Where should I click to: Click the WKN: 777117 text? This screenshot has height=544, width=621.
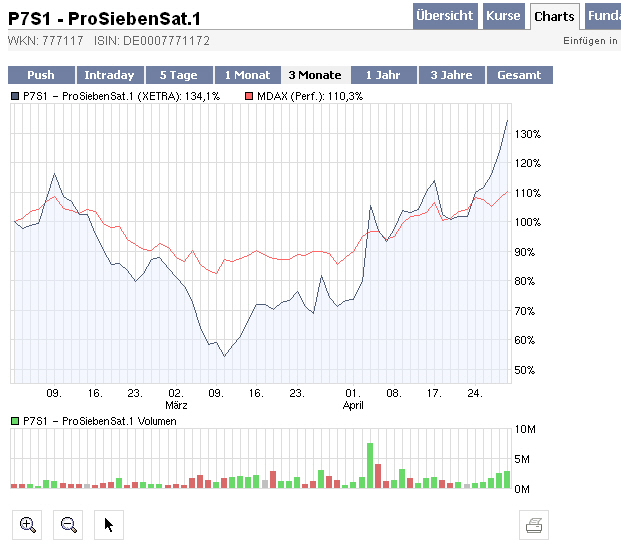click(46, 41)
